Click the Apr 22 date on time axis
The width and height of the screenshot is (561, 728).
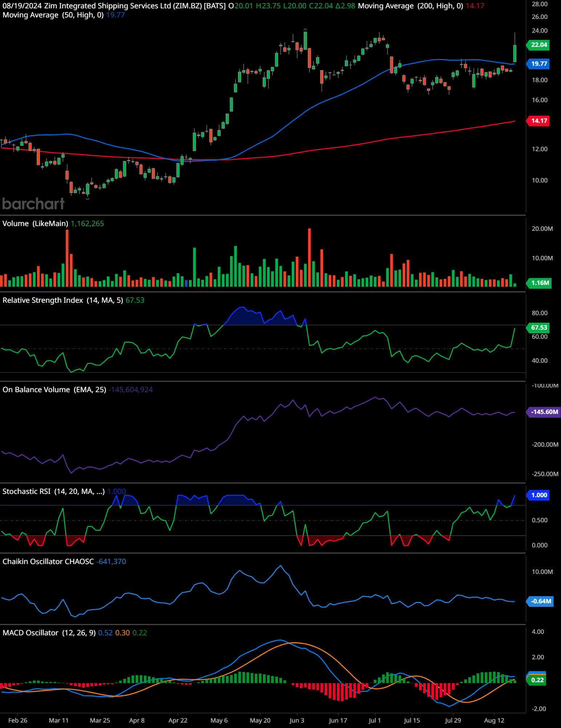[178, 720]
